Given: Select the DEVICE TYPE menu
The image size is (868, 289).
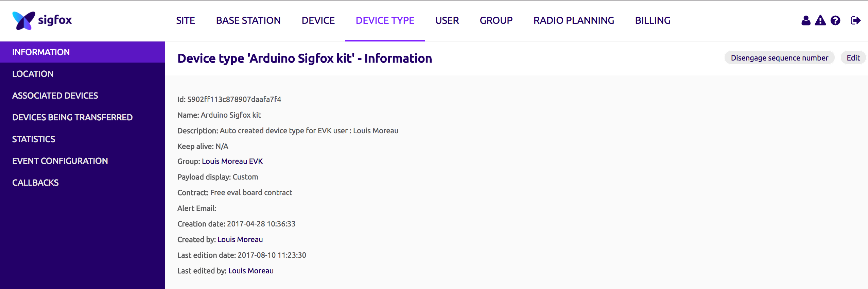Looking at the screenshot, I should point(385,20).
